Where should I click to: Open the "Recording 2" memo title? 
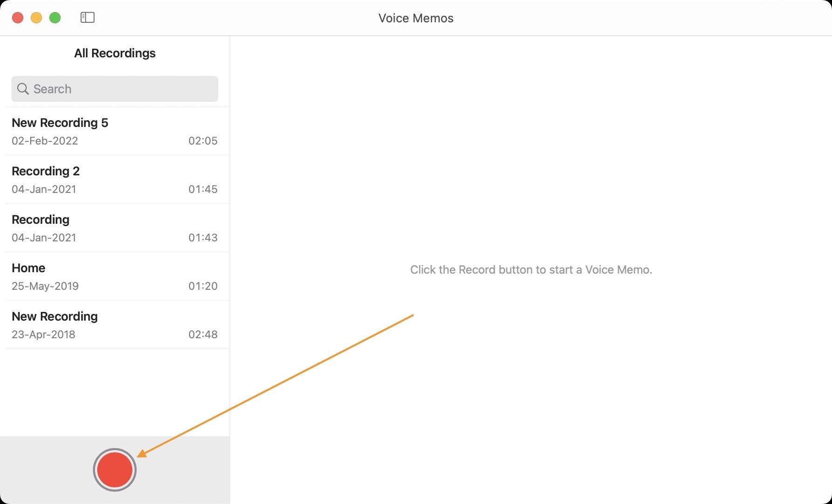pyautogui.click(x=46, y=171)
